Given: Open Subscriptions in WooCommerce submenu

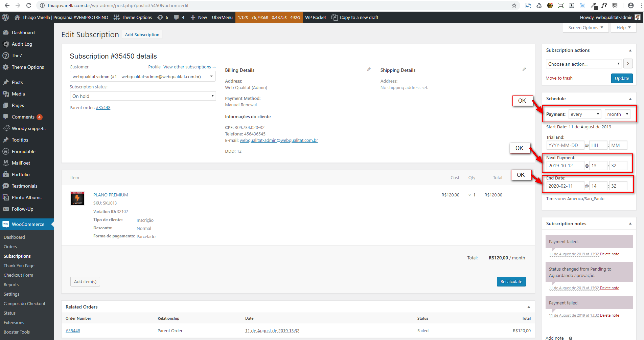Looking at the screenshot, I should click(x=17, y=256).
